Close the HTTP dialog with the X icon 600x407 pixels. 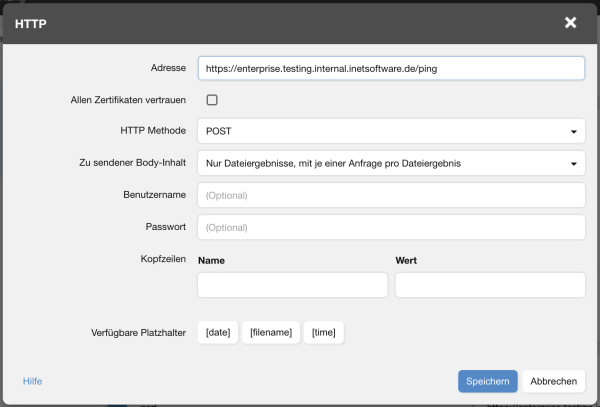570,22
